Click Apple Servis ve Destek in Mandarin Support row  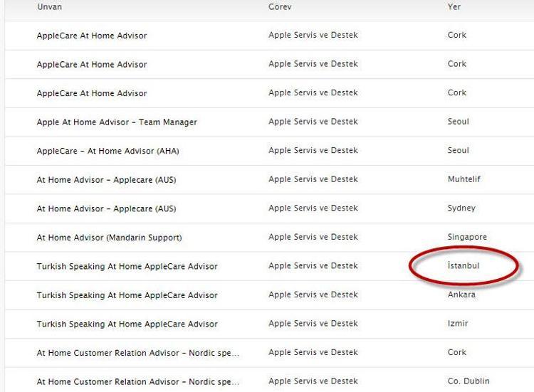[313, 238]
